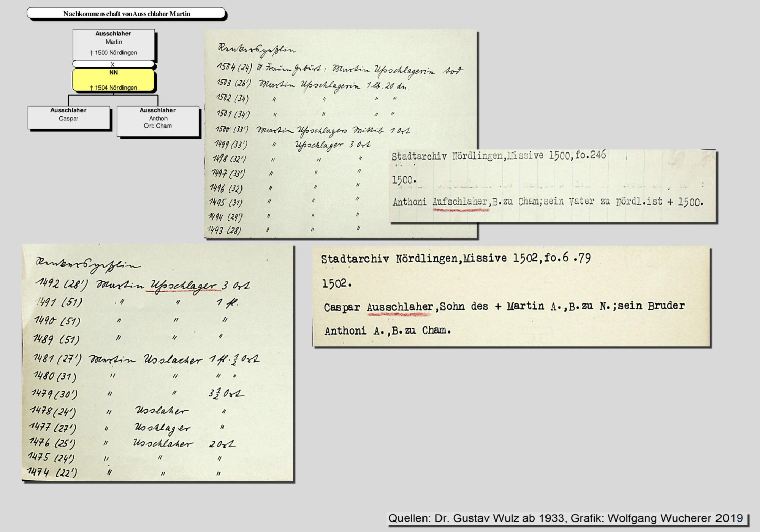Open the Missive 1502 fo.6.79 archive card
Screen dimensions: 760x532
pyautogui.click(x=511, y=296)
